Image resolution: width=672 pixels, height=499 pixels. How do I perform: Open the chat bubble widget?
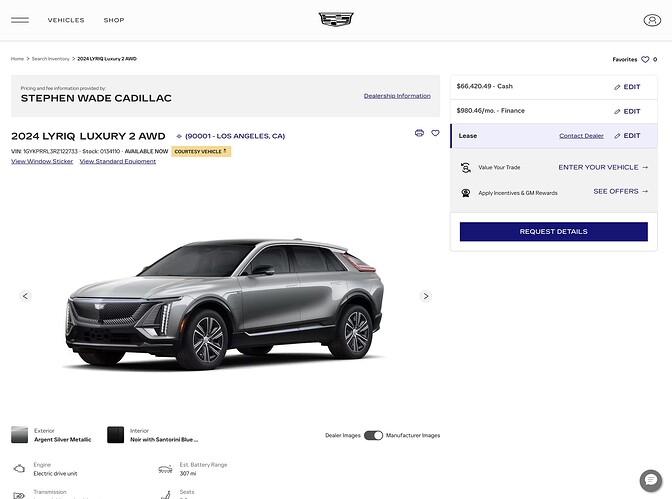point(651,479)
